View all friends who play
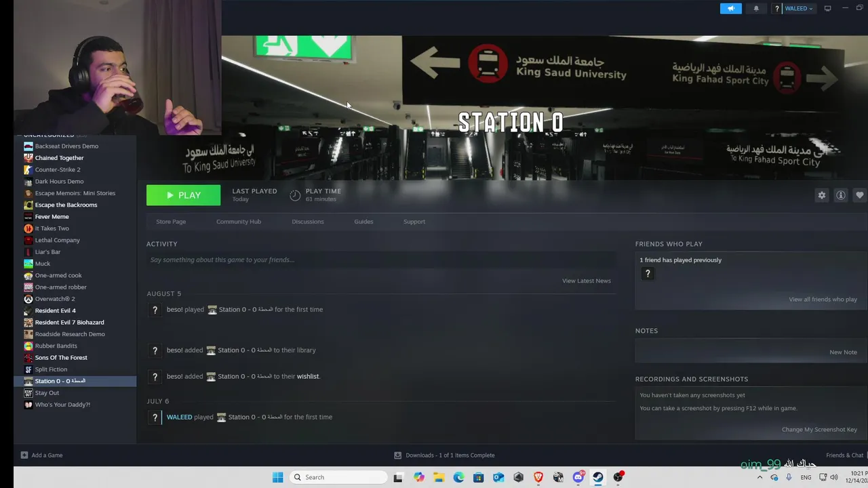This screenshot has height=488, width=868. [823, 299]
